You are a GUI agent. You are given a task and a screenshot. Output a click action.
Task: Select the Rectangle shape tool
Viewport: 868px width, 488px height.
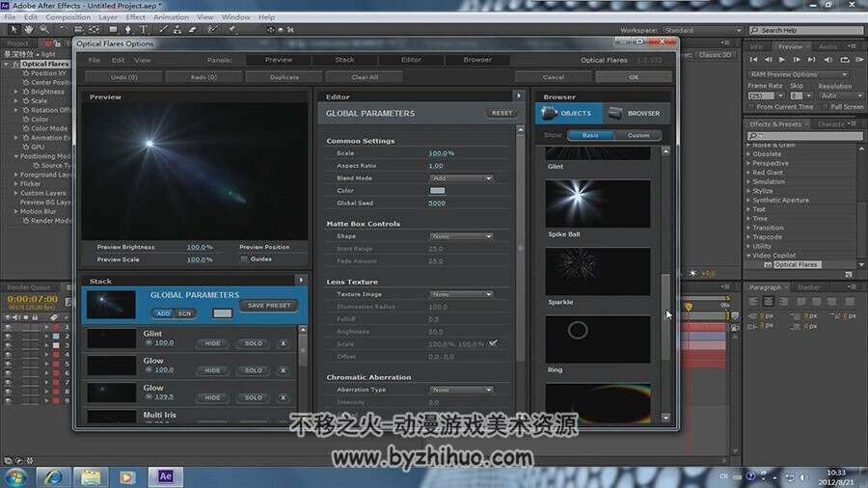click(113, 29)
